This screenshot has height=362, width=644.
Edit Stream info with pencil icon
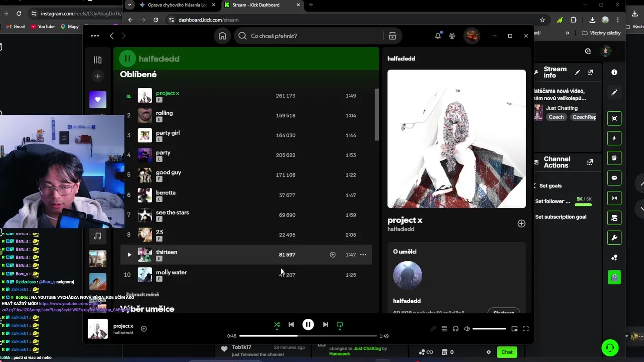[x=577, y=72]
